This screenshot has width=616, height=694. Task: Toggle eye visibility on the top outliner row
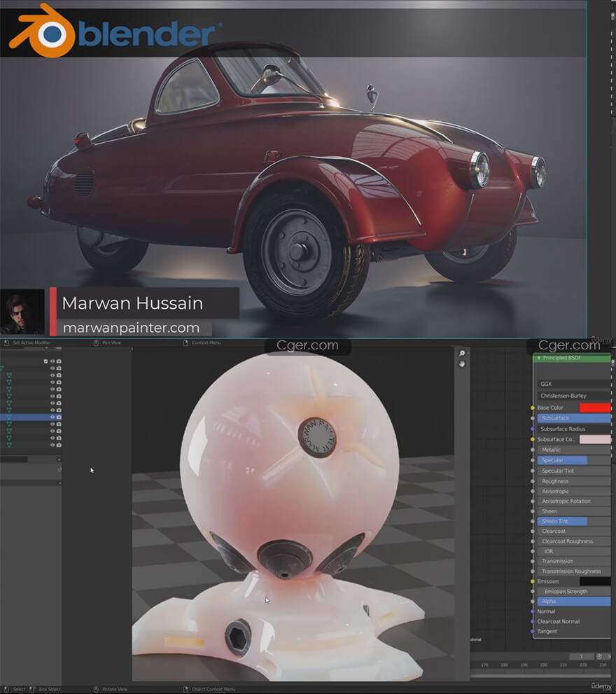(x=52, y=361)
